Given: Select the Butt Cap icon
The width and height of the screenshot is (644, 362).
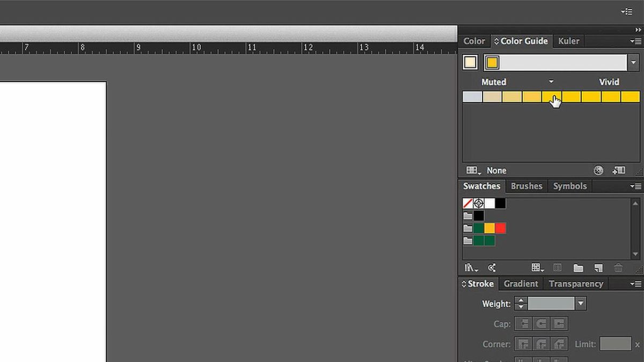Looking at the screenshot, I should (523, 324).
